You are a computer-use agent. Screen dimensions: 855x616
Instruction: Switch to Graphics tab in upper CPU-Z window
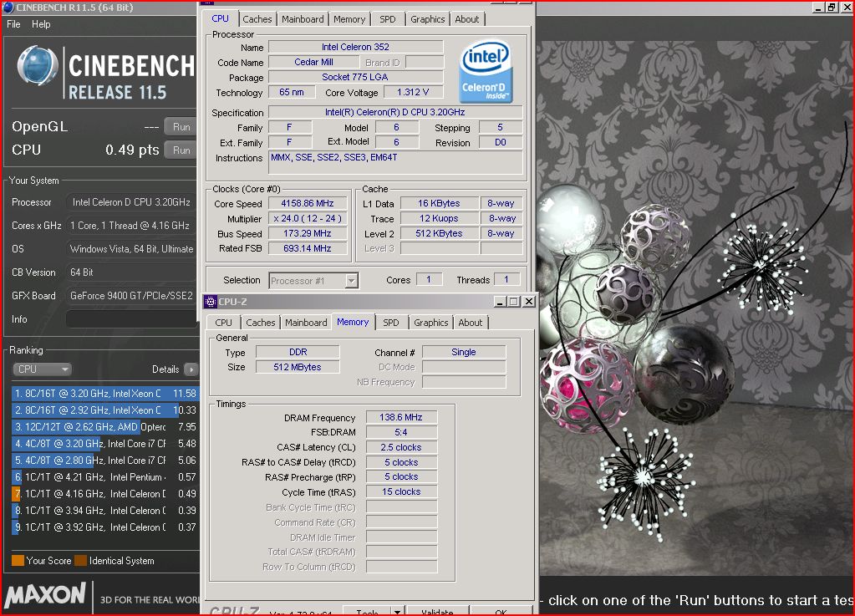pos(428,19)
